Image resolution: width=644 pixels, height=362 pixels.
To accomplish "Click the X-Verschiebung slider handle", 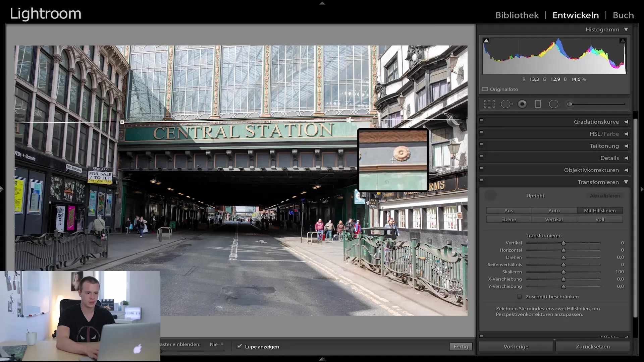I will coord(563,279).
